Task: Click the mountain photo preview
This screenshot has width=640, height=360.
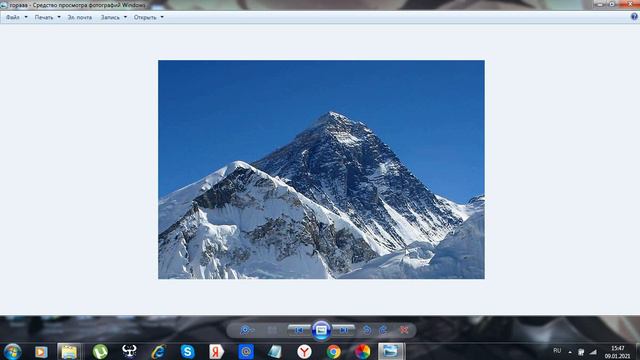Action: [x=321, y=169]
